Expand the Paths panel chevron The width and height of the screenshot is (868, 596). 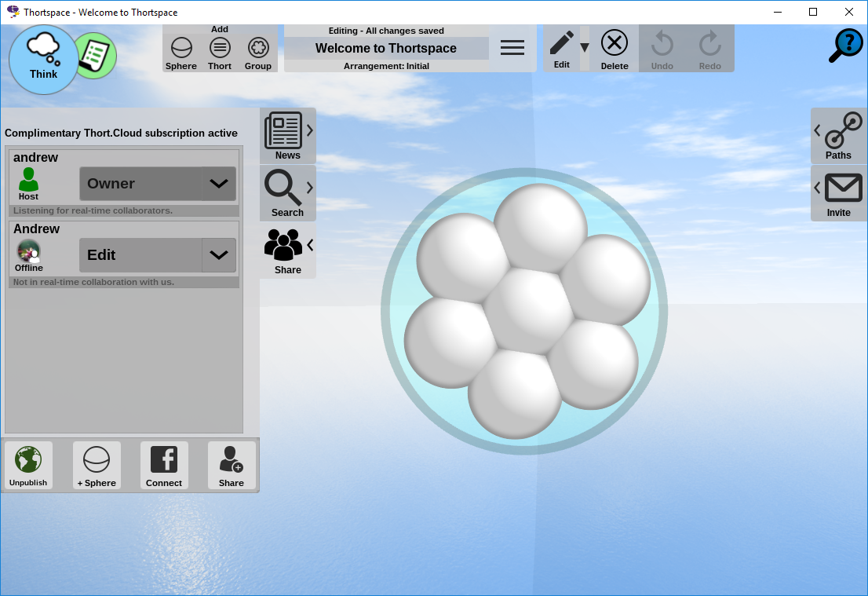tap(817, 130)
